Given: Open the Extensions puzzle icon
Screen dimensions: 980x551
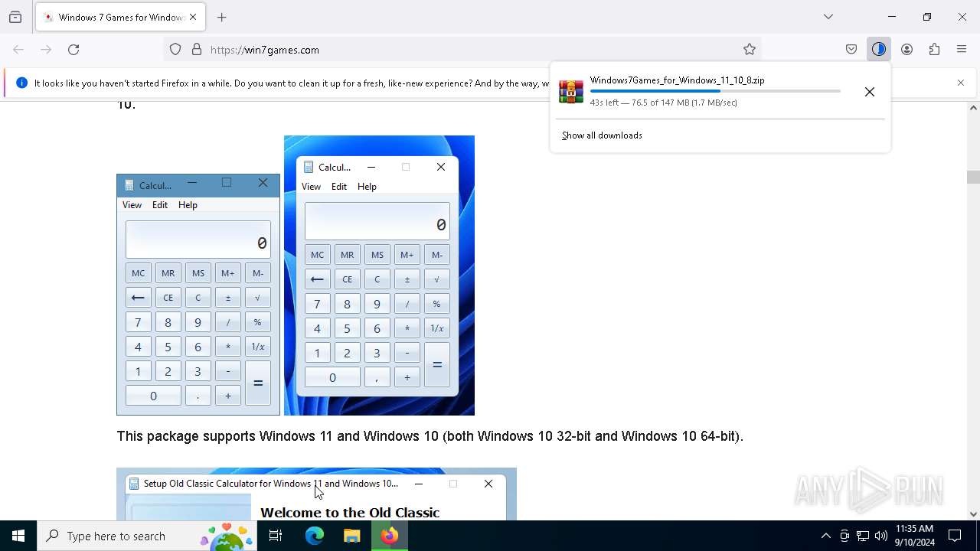Looking at the screenshot, I should pos(934,50).
